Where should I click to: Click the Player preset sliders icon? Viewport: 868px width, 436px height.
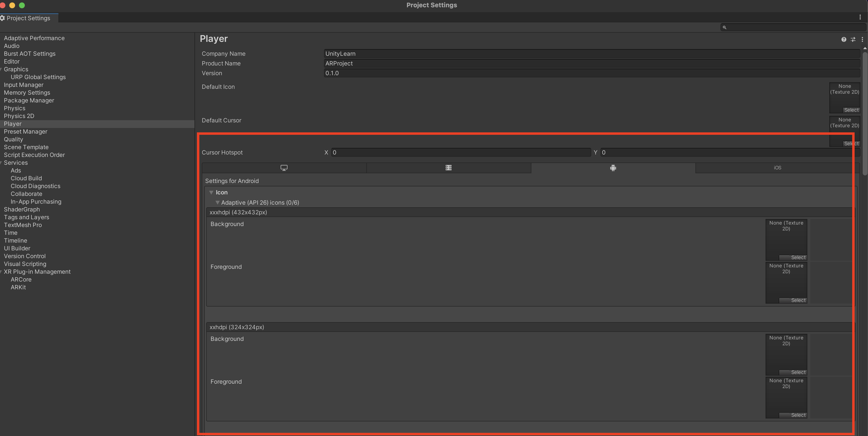[x=853, y=39]
